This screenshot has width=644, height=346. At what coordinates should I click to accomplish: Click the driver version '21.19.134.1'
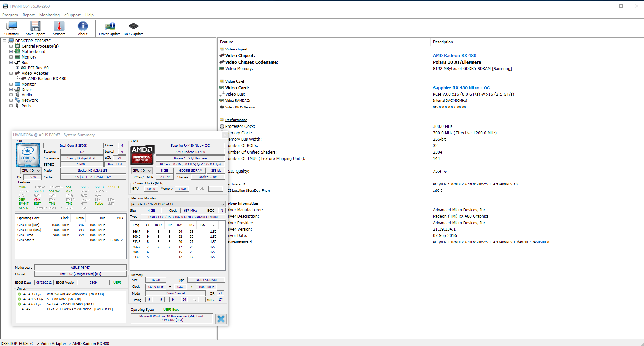coord(444,229)
